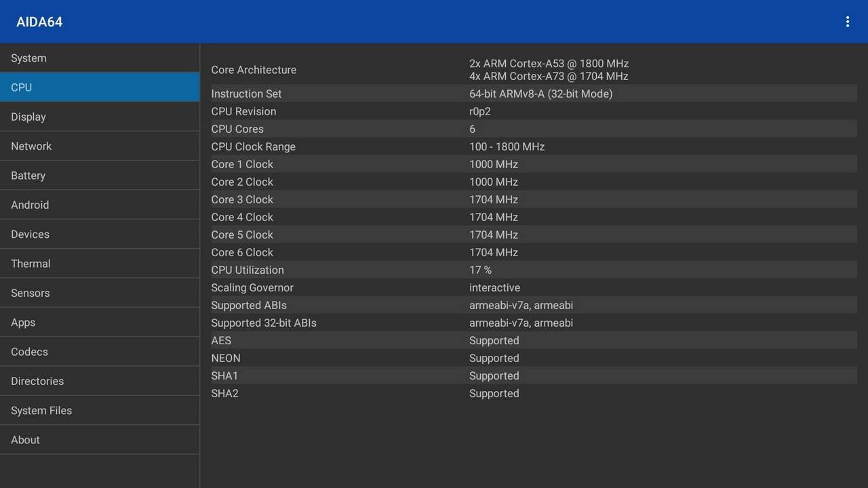Show the Android section
868x488 pixels.
coord(100,205)
